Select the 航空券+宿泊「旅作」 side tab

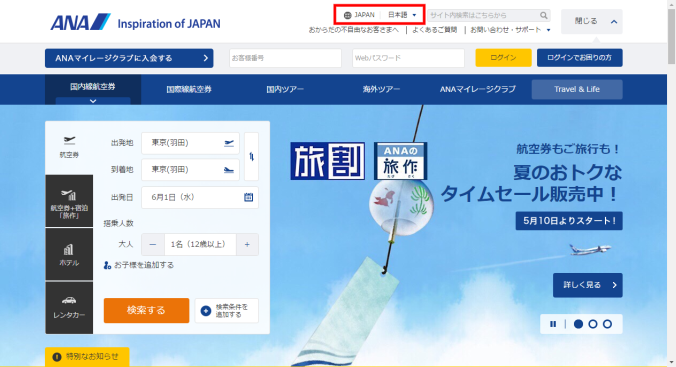(69, 201)
